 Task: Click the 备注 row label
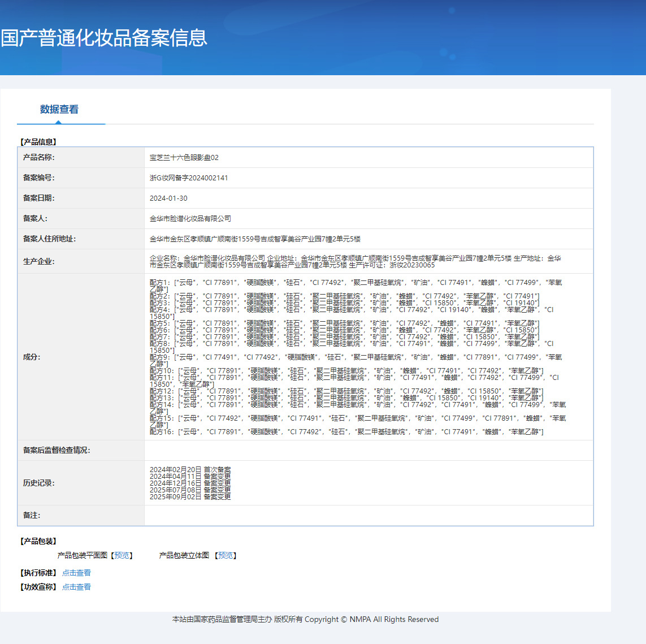(32, 516)
